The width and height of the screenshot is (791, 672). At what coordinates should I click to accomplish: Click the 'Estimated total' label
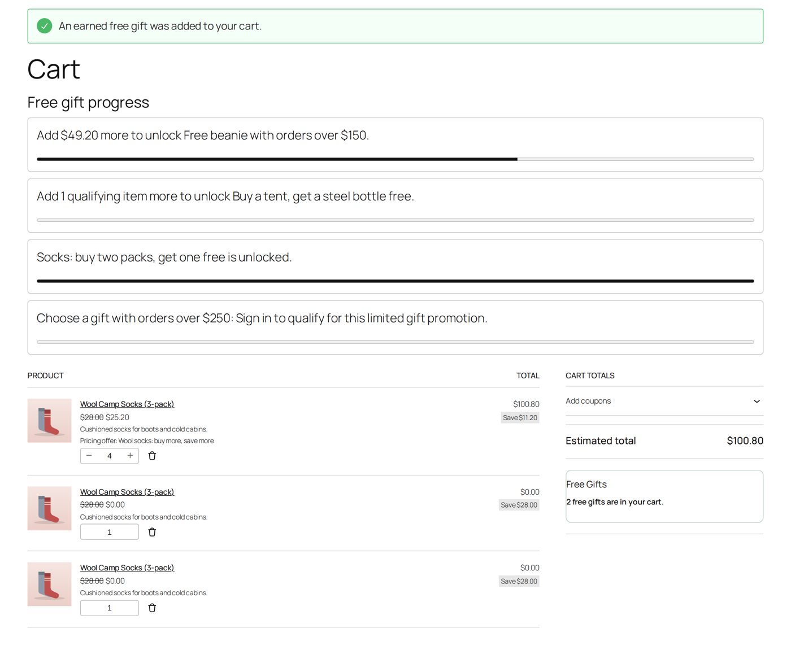pyautogui.click(x=601, y=441)
